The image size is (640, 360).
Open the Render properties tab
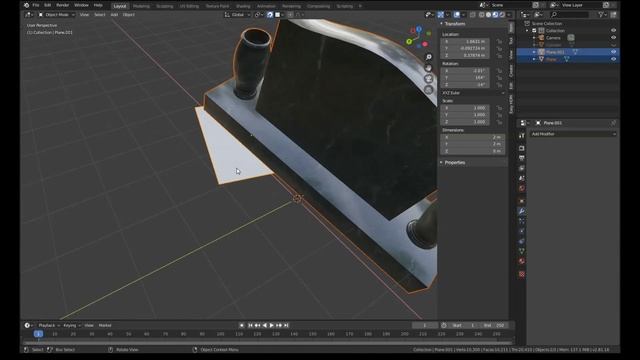[x=522, y=148]
